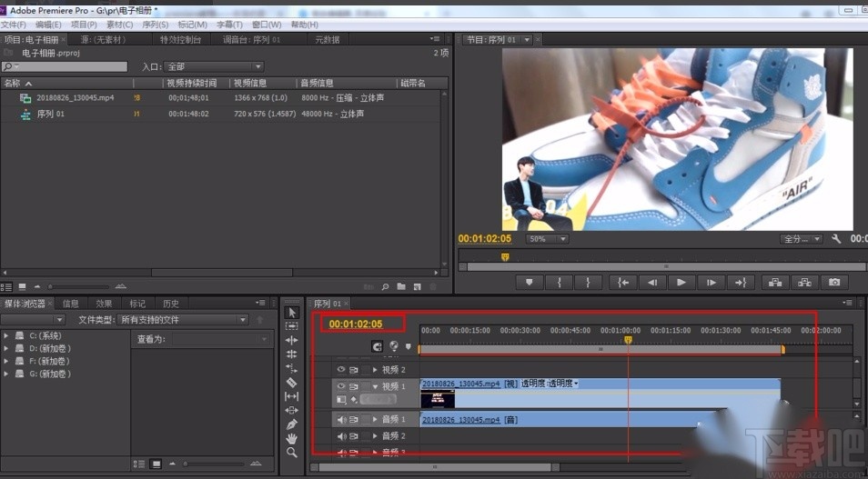Hide video track 视频 1 eye
The image size is (868, 479).
point(341,386)
